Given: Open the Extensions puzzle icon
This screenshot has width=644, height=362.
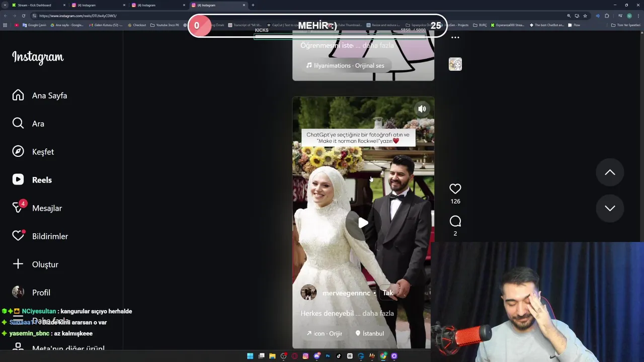Looking at the screenshot, I should coord(607,16).
